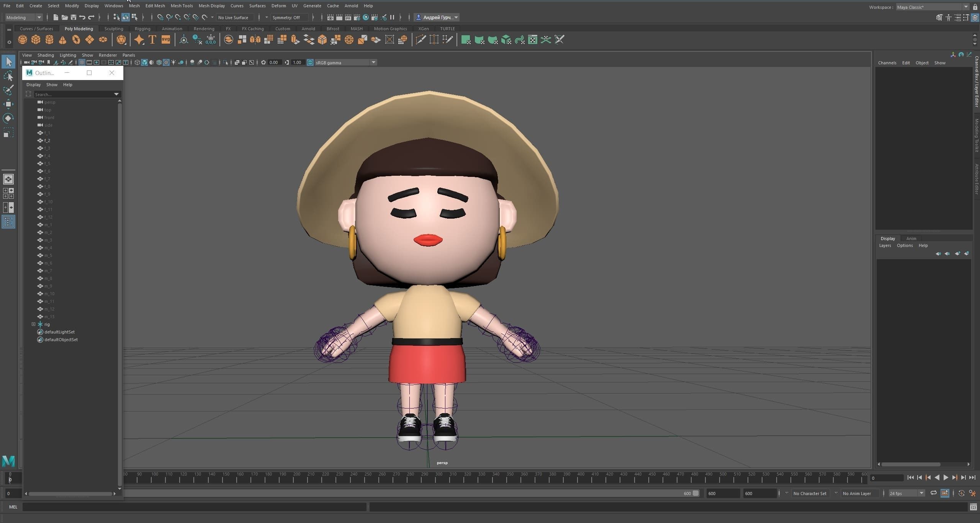Click the Freeze Transformations snowflake icon
980x523 pixels.
click(x=211, y=40)
